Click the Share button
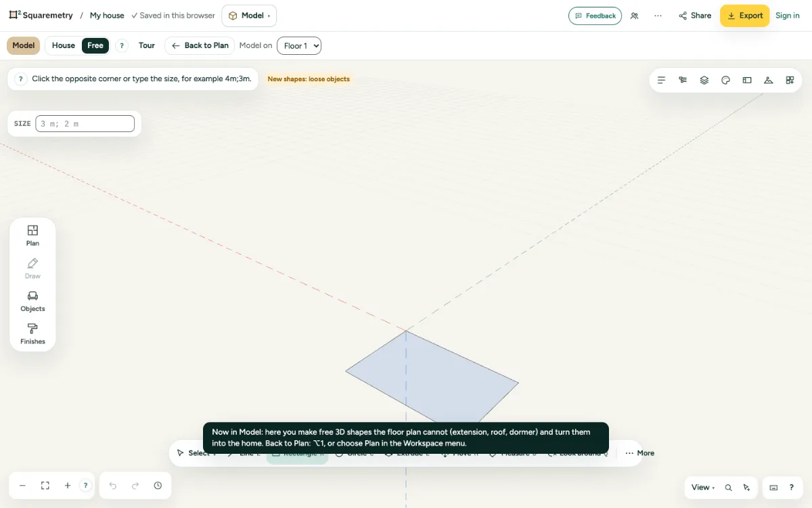The width and height of the screenshot is (812, 508). (695, 16)
